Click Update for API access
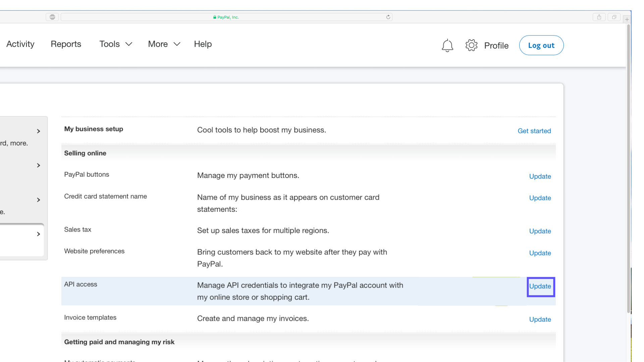 [540, 286]
